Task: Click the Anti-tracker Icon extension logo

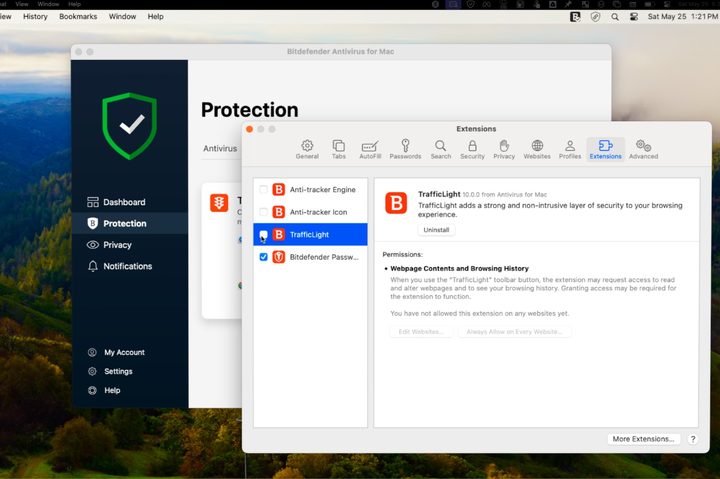Action: tap(279, 212)
